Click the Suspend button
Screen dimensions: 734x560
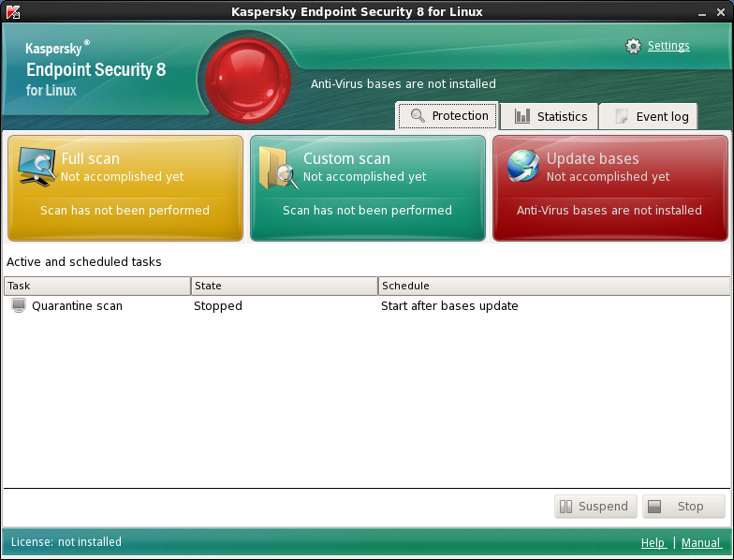tap(595, 506)
